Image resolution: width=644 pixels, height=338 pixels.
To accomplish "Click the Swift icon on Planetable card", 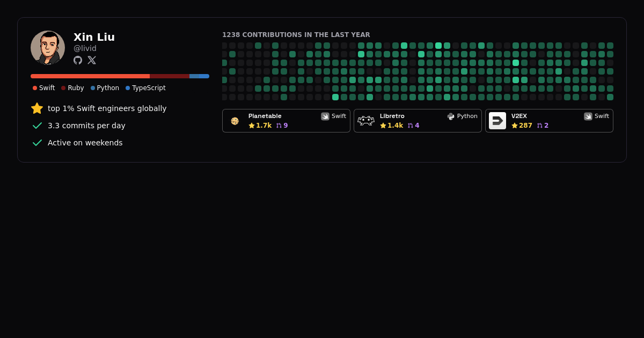I will point(325,116).
